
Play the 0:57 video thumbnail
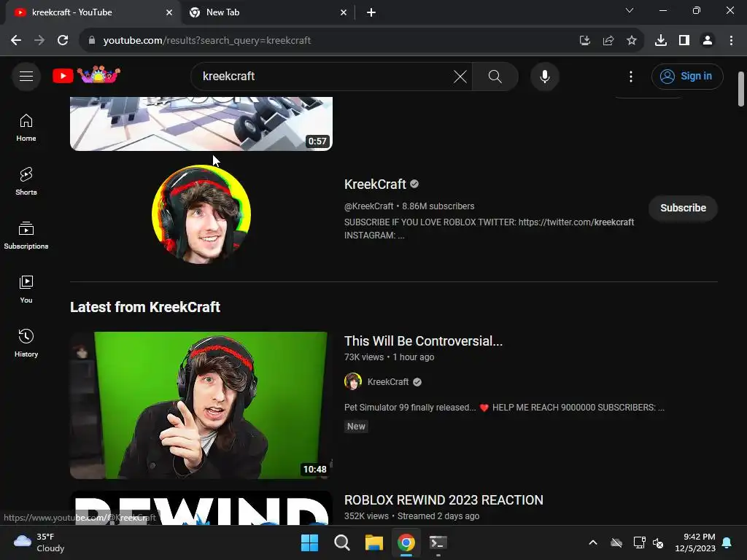click(201, 124)
